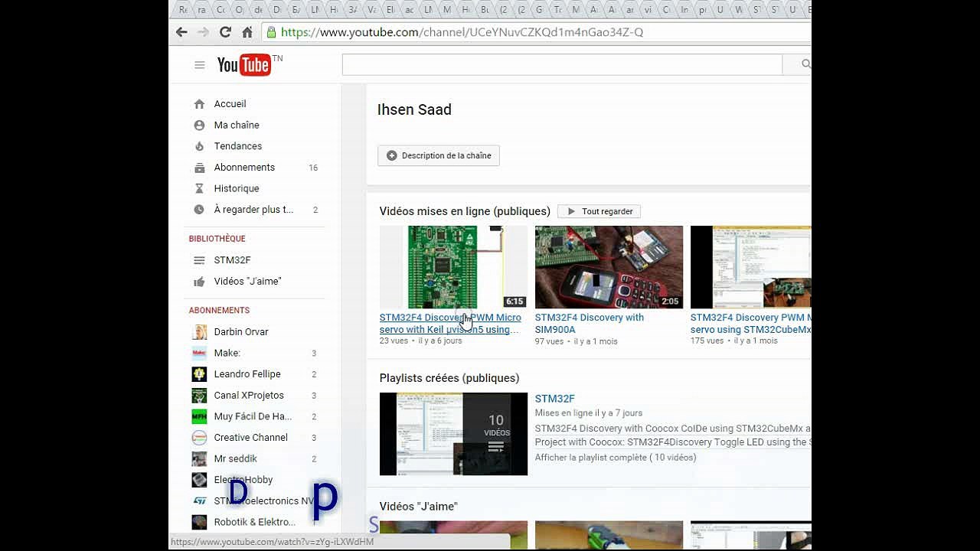Click the Canal XProjetos subscription name
Screen dimensions: 980x551
[x=249, y=396]
